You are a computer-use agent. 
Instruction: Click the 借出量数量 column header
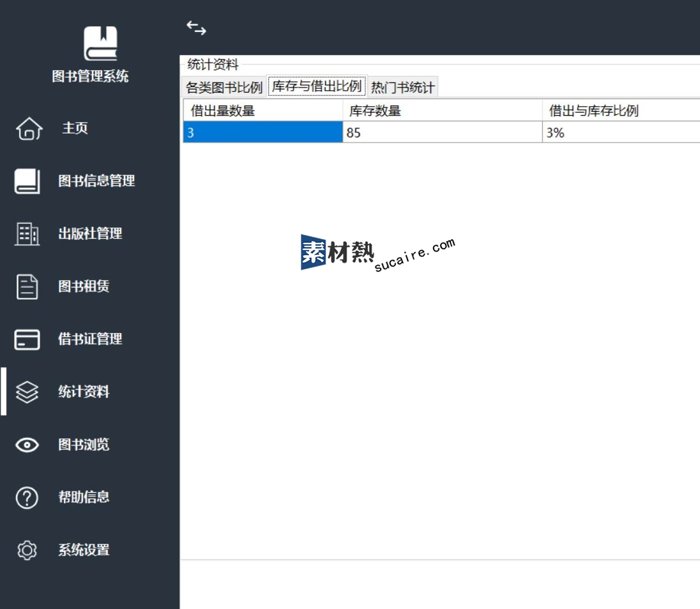(x=263, y=111)
